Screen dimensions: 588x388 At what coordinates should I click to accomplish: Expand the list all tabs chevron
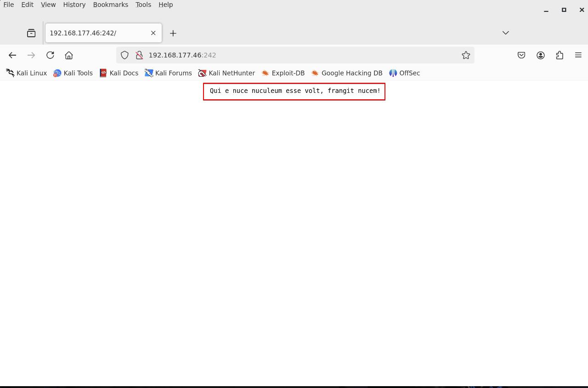tap(506, 33)
